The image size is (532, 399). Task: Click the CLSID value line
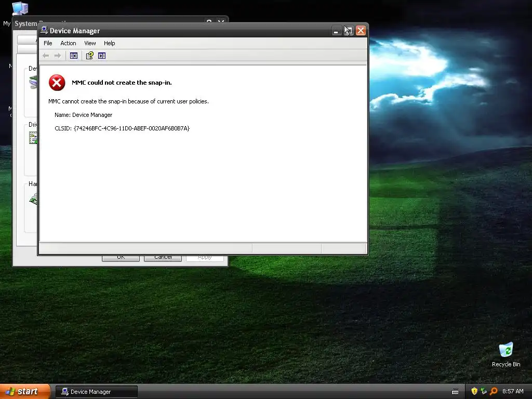122,128
